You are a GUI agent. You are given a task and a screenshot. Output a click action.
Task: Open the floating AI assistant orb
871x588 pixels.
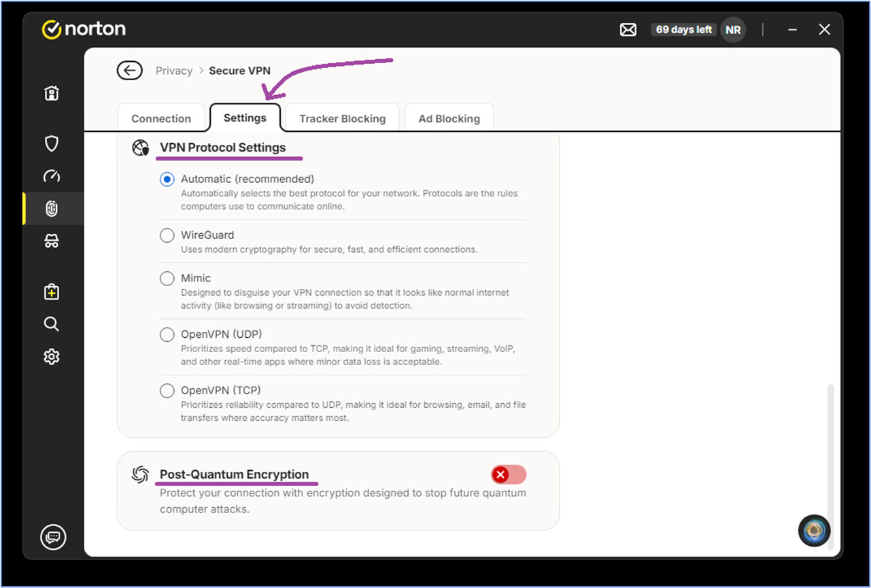[814, 531]
